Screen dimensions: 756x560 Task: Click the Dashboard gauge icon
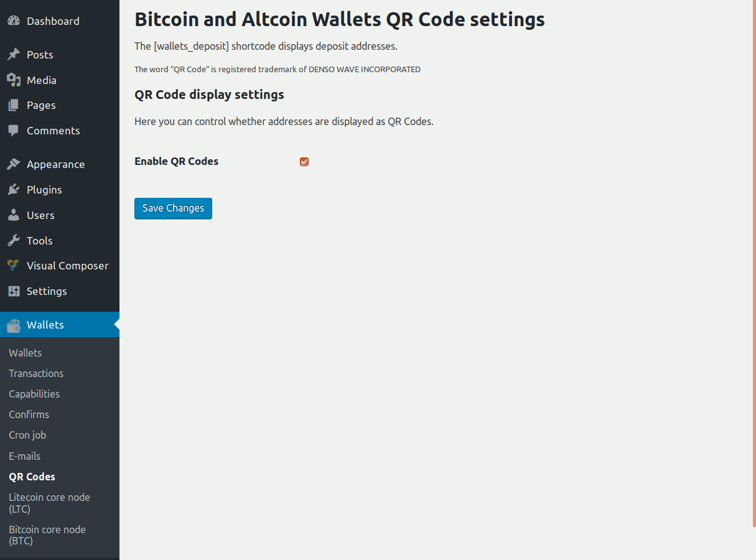[14, 21]
